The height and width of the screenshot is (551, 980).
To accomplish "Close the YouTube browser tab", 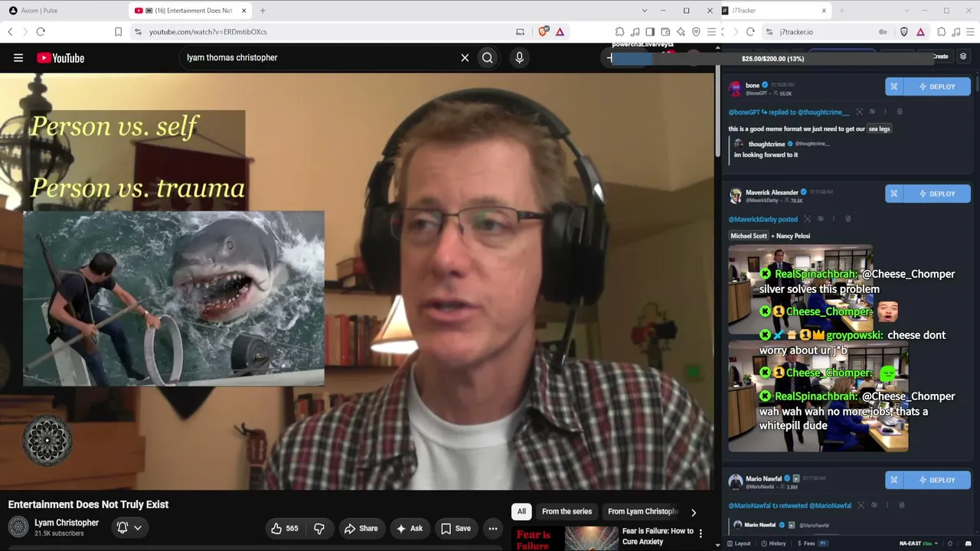I will tap(244, 11).
